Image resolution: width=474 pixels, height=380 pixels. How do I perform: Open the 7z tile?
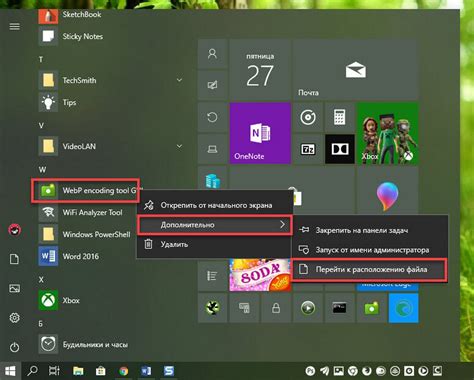[x=308, y=149]
